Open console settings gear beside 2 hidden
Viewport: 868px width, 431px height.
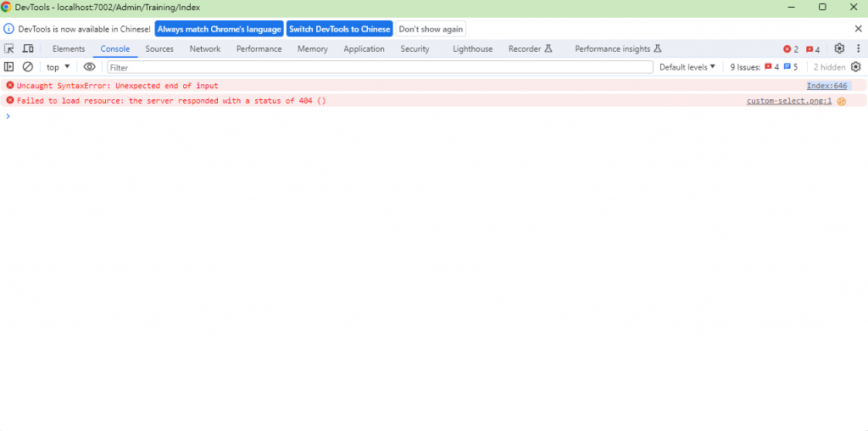point(856,67)
